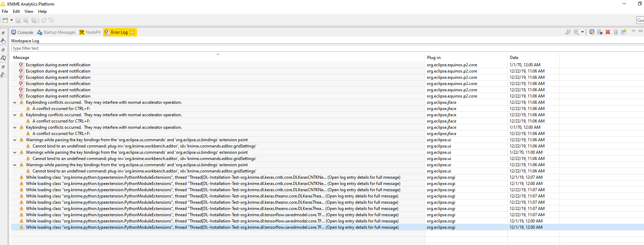Open the Edit menu
644x245 pixels.
tap(16, 11)
